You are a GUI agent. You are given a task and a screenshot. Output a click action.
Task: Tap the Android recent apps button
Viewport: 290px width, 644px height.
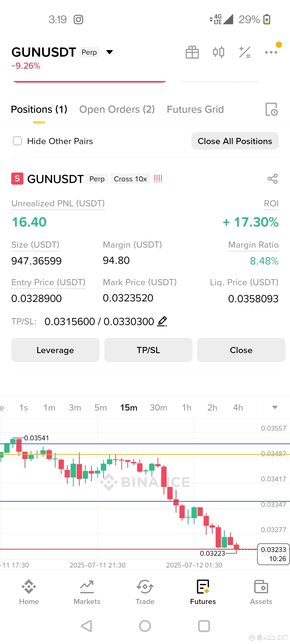pos(204,626)
